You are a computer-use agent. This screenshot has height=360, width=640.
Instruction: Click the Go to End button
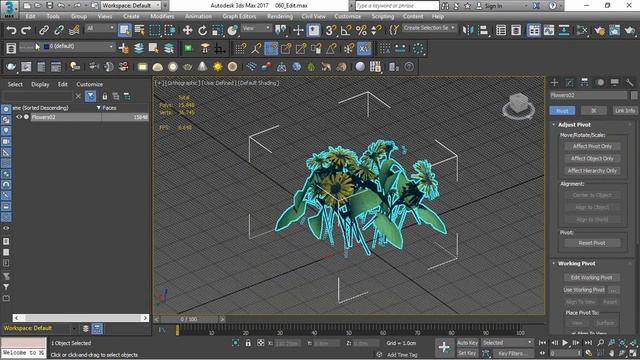588,343
